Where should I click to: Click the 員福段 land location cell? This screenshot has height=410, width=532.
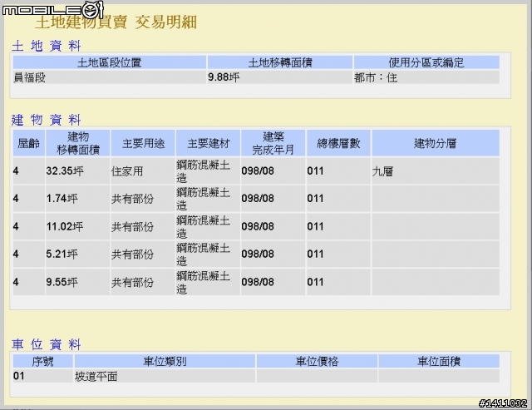coord(109,77)
